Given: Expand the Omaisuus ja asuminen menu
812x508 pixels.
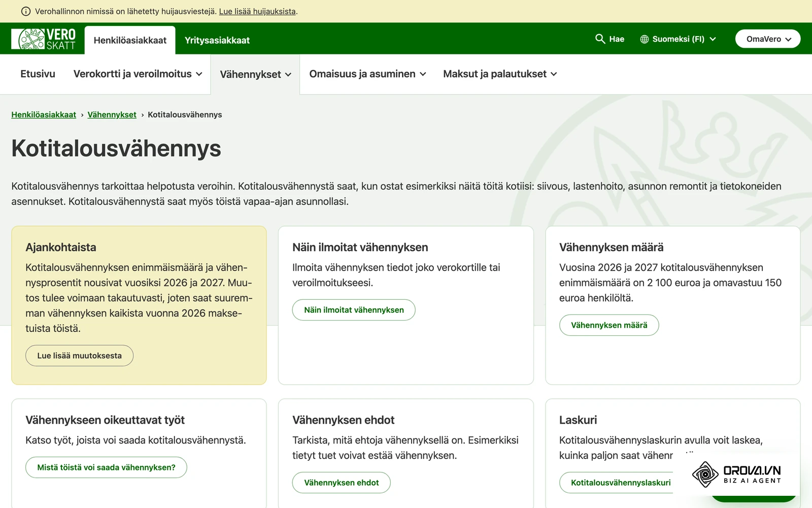Looking at the screenshot, I should pos(367,74).
